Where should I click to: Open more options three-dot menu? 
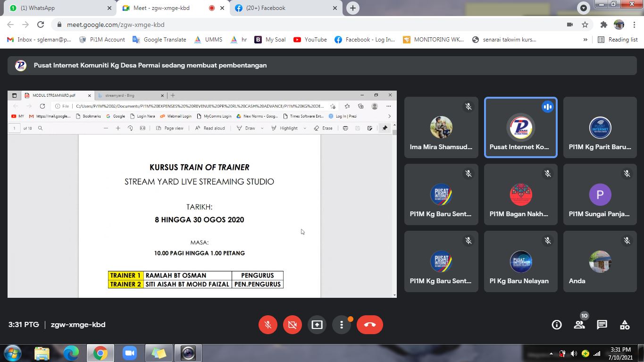pos(342,325)
